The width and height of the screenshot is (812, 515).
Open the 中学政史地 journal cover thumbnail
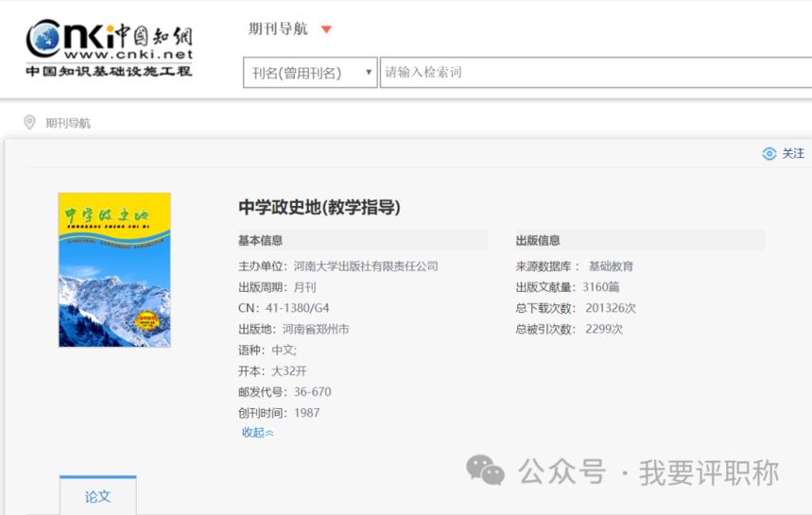coord(114,269)
